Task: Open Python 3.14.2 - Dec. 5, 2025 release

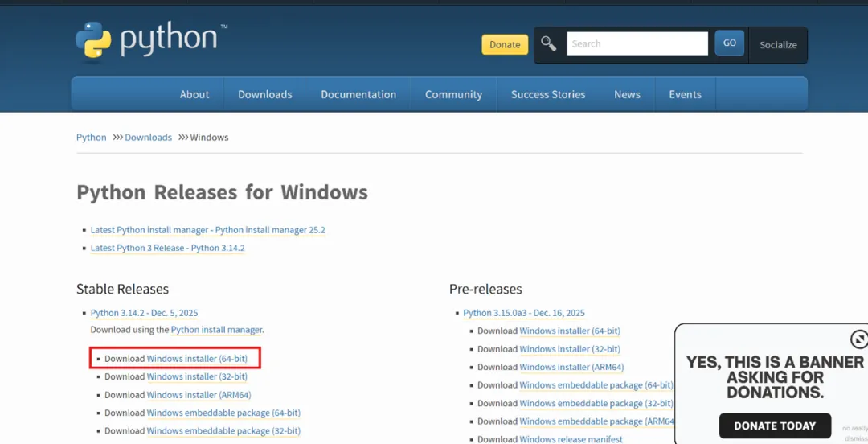Action: pyautogui.click(x=144, y=313)
